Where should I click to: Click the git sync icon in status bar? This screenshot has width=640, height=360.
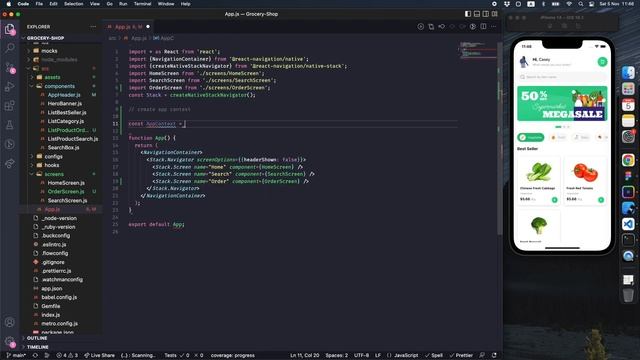tap(35, 356)
